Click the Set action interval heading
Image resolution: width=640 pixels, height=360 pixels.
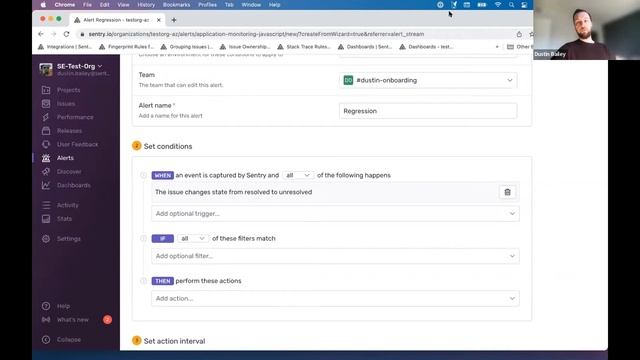click(x=174, y=341)
